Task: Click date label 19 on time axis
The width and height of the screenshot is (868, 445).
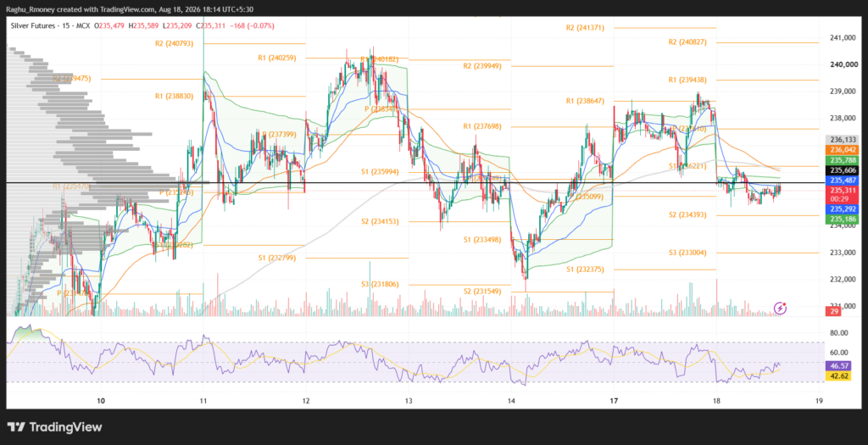Action: pos(820,400)
